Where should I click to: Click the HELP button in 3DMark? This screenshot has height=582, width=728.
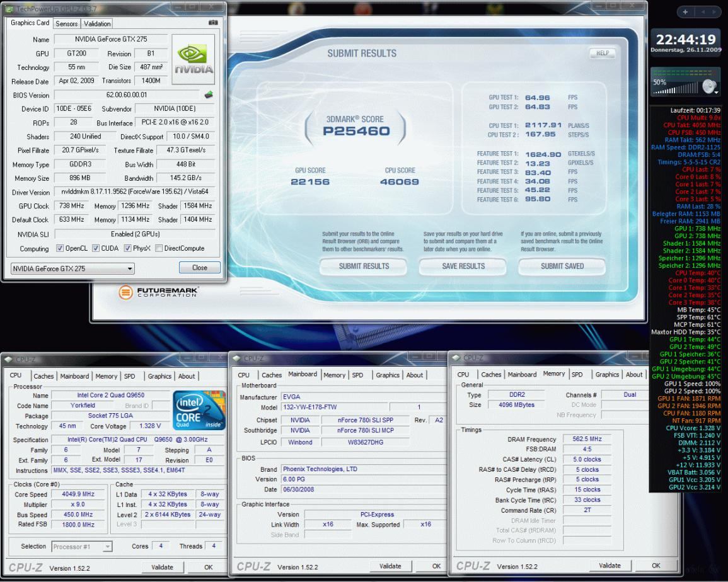602,53
